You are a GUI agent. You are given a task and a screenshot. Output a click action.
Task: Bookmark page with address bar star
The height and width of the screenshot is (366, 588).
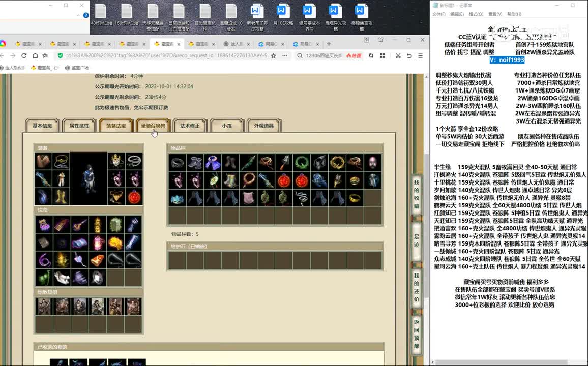click(274, 56)
